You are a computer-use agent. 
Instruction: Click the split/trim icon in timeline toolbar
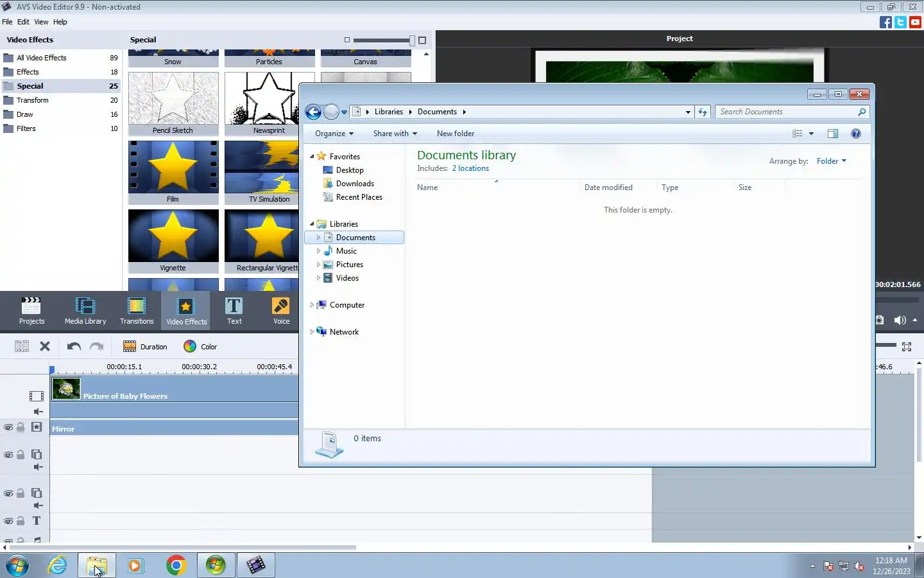point(22,347)
